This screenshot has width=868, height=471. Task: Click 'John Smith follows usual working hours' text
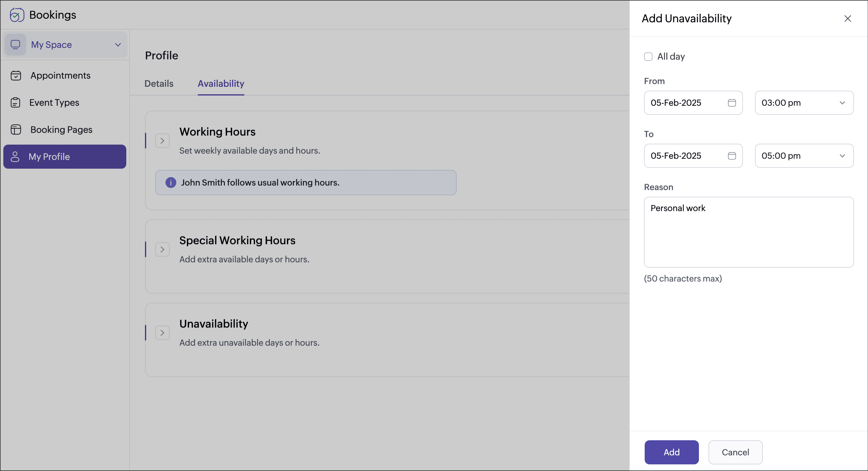pyautogui.click(x=260, y=183)
